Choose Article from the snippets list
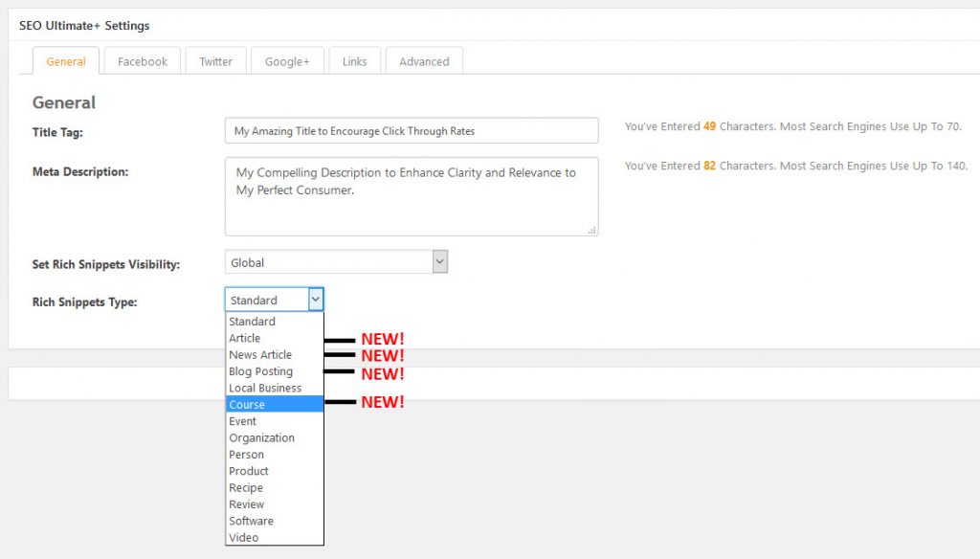 245,338
